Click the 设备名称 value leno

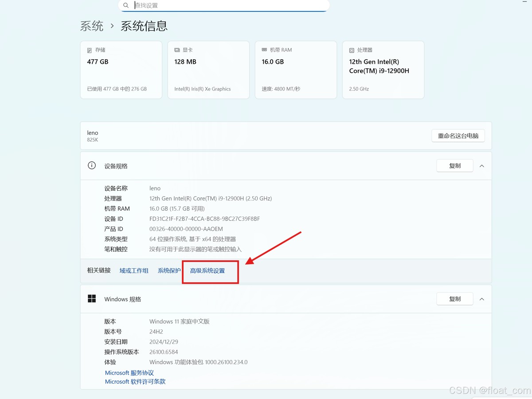pyautogui.click(x=155, y=188)
